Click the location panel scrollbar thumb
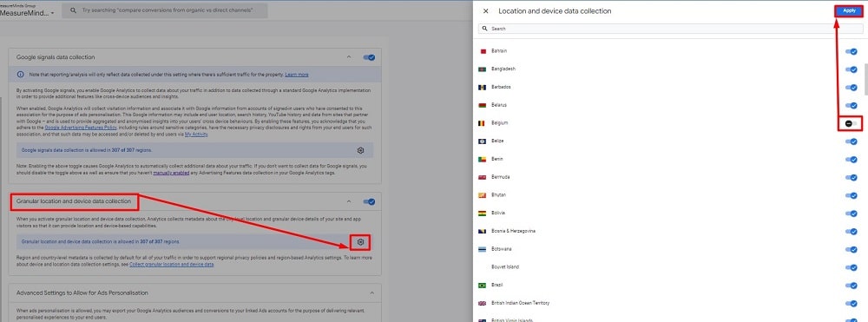Viewport: 868px width, 322px height. [x=865, y=79]
